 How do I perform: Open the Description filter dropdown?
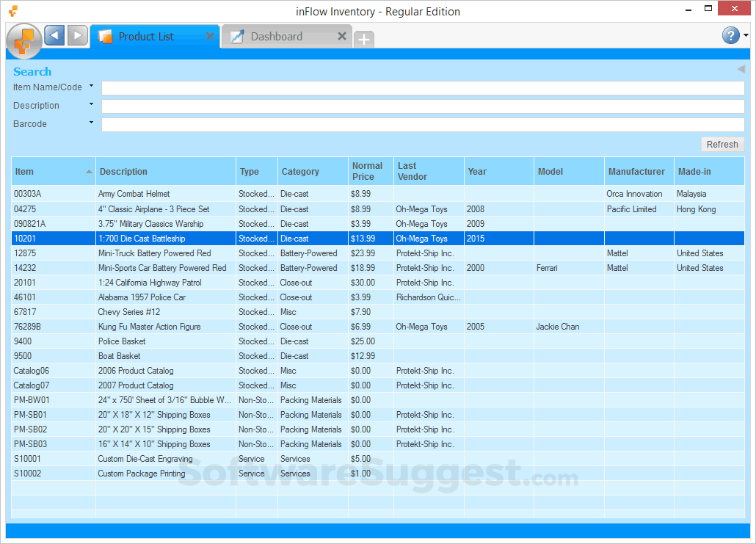[92, 105]
